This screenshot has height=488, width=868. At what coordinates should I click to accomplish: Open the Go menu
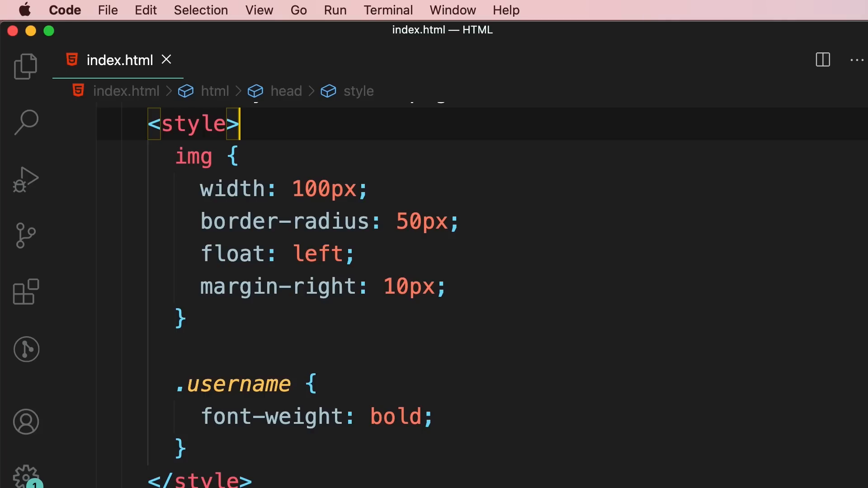click(298, 10)
